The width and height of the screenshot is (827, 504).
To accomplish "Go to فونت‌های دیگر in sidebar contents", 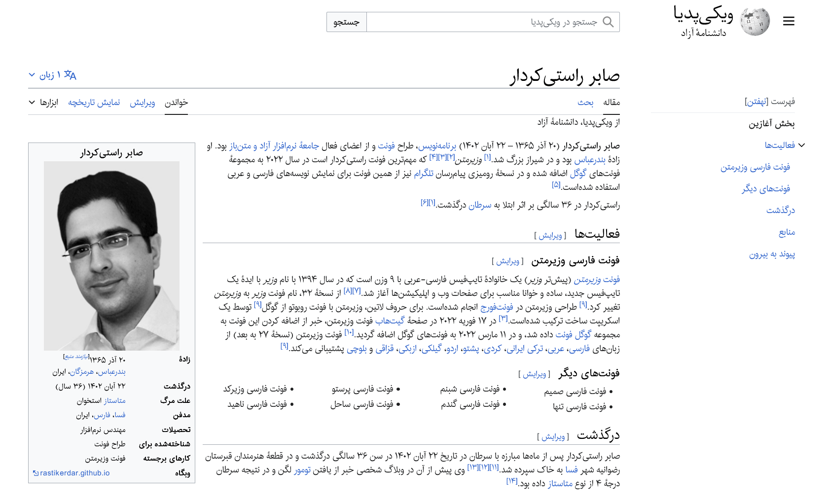I will 766,189.
